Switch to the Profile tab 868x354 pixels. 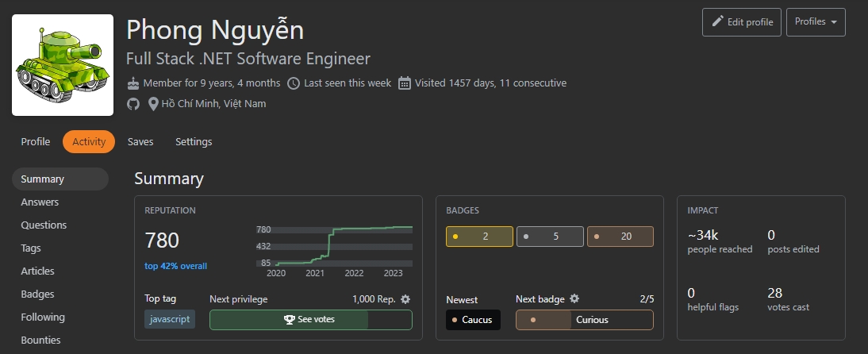point(36,142)
